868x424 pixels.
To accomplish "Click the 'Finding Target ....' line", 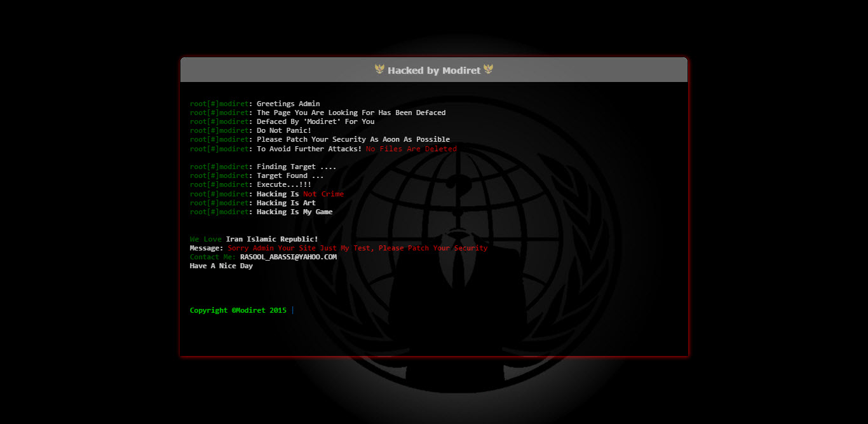I will pos(296,167).
